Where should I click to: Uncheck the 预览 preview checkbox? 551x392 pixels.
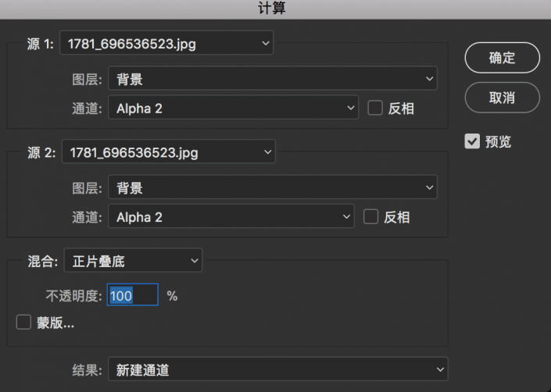click(472, 141)
